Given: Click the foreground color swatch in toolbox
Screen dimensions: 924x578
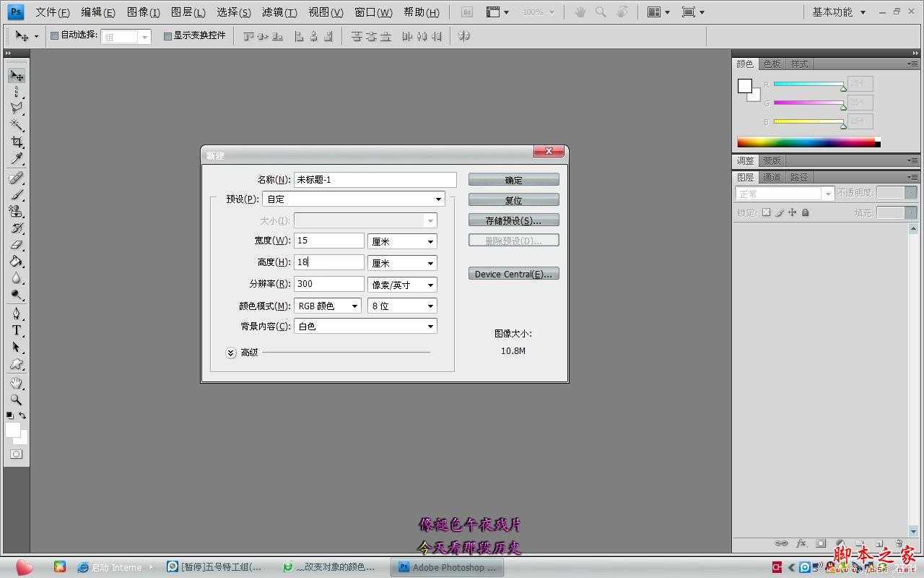Looking at the screenshot, I should tap(13, 430).
